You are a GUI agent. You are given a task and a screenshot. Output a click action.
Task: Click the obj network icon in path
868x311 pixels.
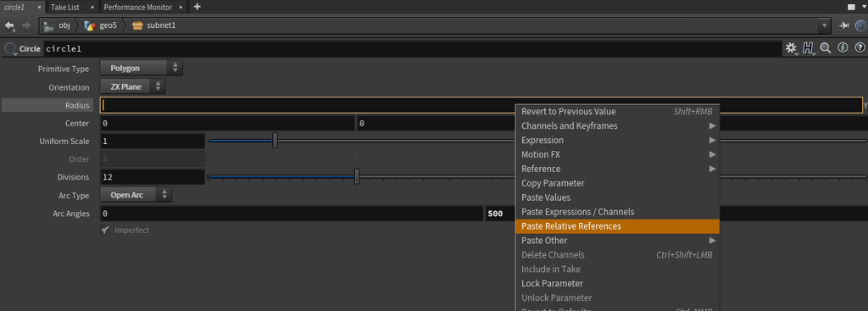50,25
